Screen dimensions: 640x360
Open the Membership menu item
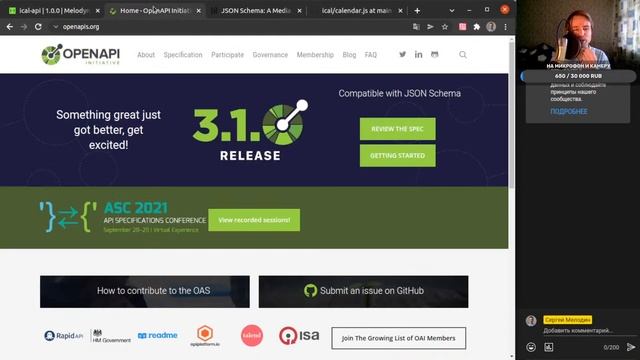315,55
